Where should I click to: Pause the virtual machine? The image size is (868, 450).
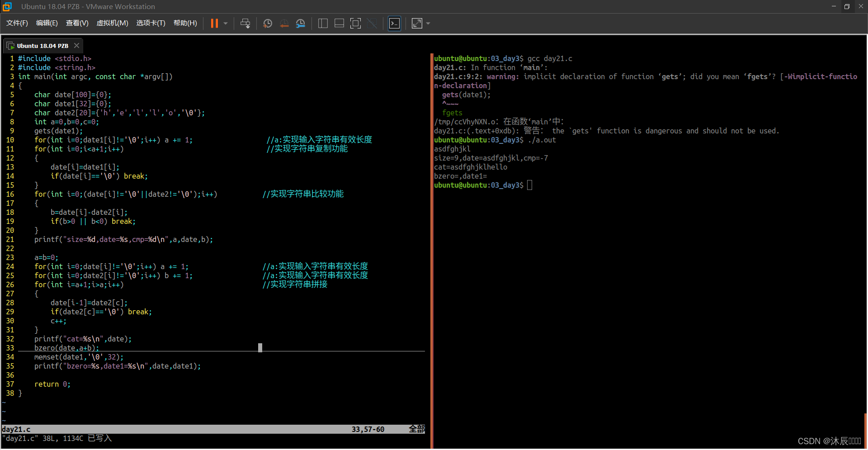[214, 24]
